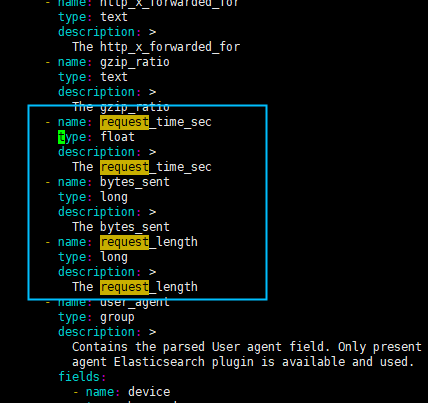Viewport: 428px width, 403px height.
Task: Click highlighted 'request' in name request_length
Action: (x=124, y=242)
